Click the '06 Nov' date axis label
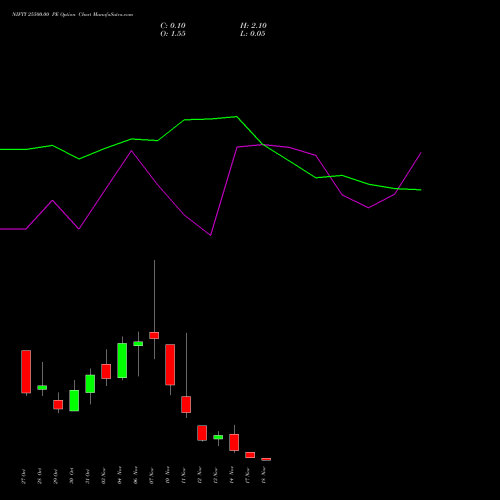 (x=135, y=475)
